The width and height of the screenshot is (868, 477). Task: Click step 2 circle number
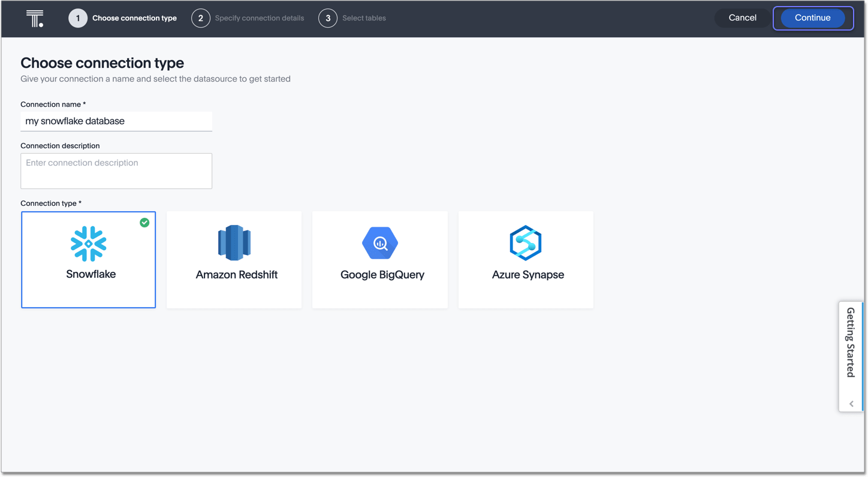[x=201, y=19]
